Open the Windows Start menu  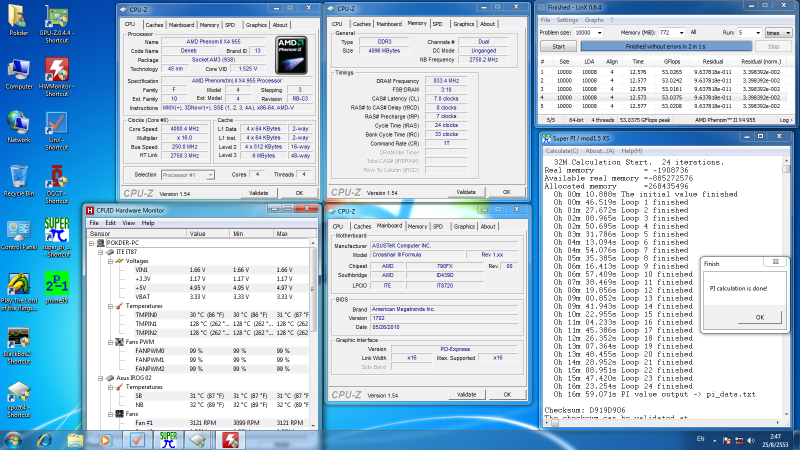[x=14, y=439]
